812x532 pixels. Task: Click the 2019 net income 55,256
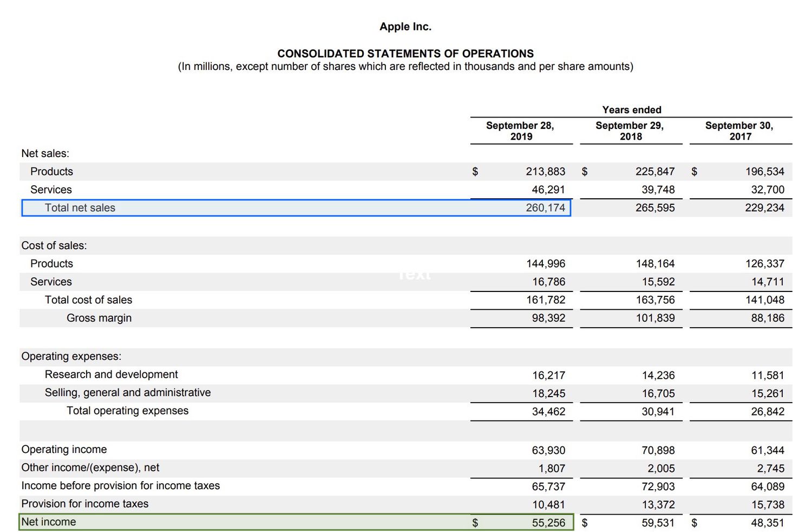[x=548, y=523]
